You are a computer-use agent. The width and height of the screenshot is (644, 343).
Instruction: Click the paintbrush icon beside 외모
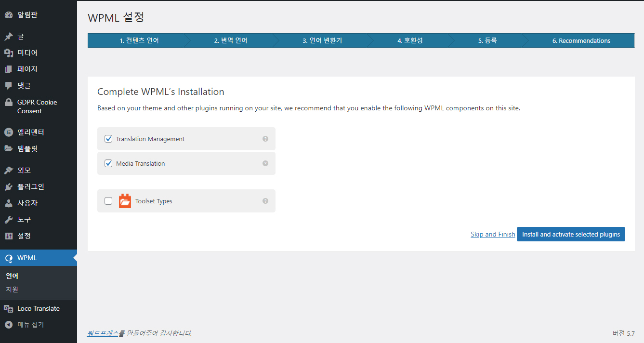8,171
